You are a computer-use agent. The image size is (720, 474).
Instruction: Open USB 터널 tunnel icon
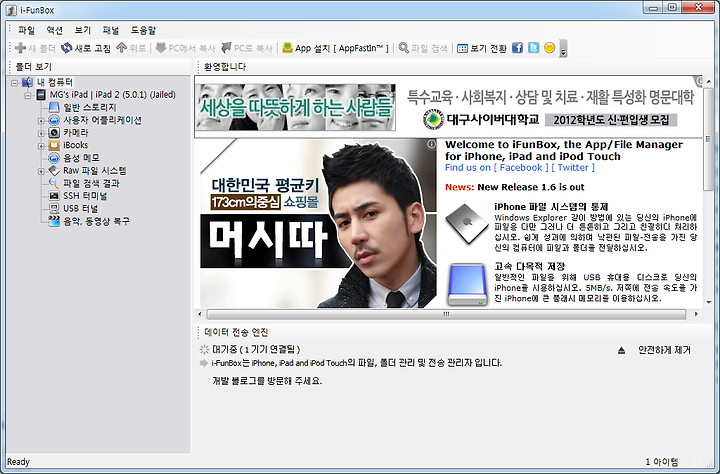pyautogui.click(x=54, y=208)
